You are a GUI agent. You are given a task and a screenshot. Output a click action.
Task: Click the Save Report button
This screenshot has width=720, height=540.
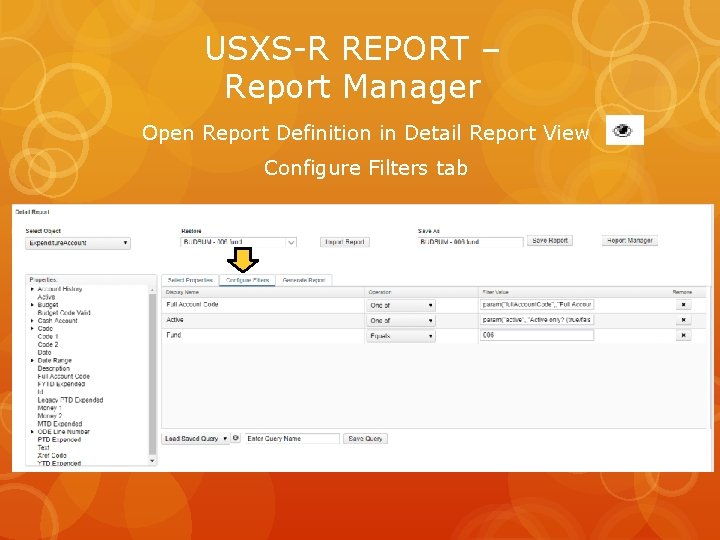click(550, 241)
